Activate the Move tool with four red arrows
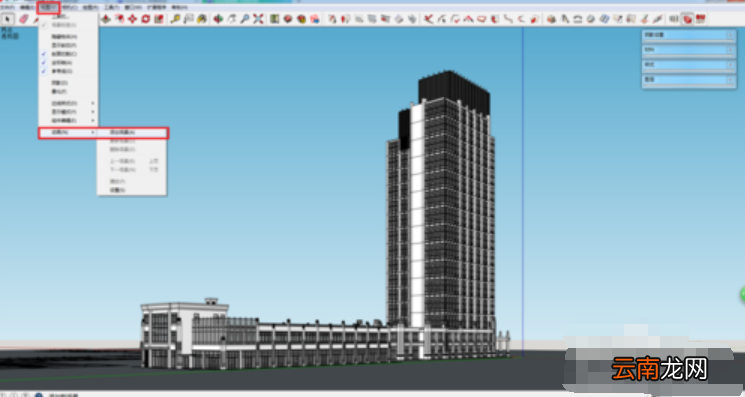Viewport: 745px width, 397px height. click(x=133, y=19)
